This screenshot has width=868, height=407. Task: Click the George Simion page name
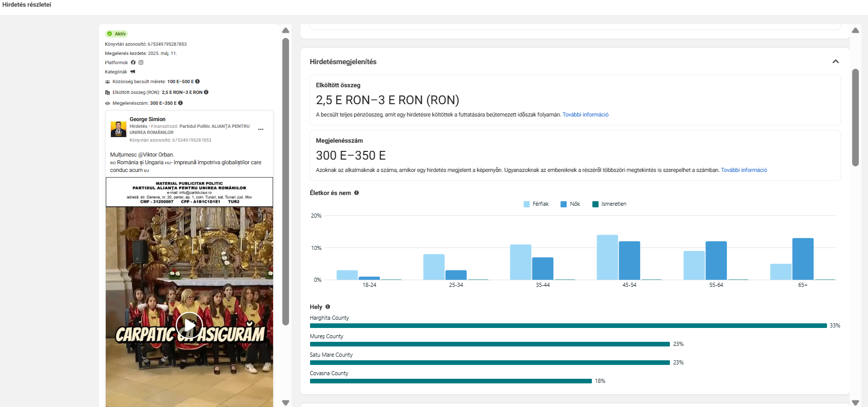coord(147,119)
